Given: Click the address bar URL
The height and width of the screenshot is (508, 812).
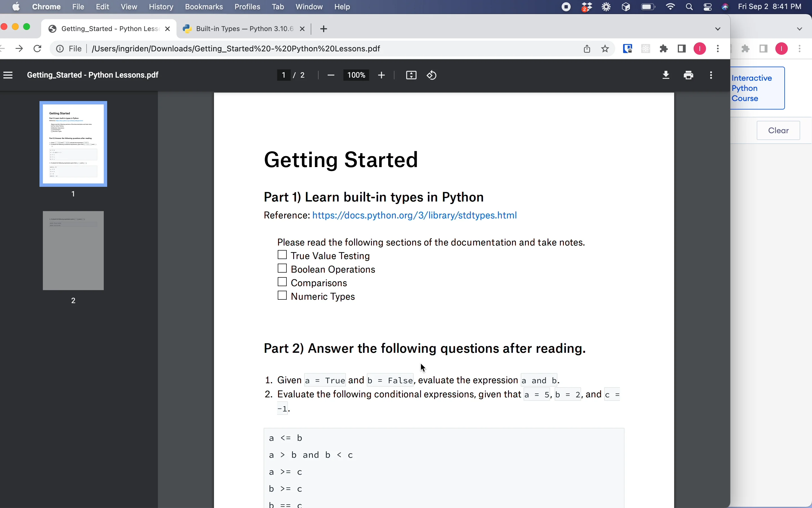Looking at the screenshot, I should click(x=236, y=49).
